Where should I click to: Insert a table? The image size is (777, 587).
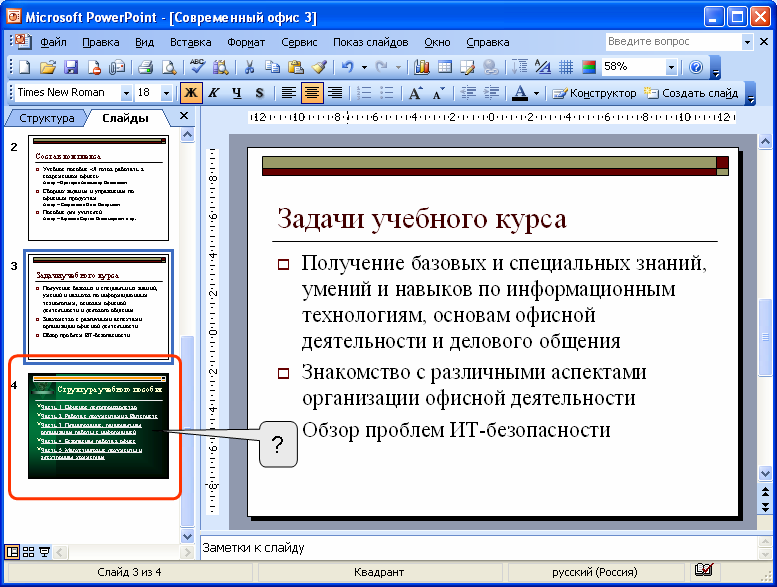[x=445, y=67]
